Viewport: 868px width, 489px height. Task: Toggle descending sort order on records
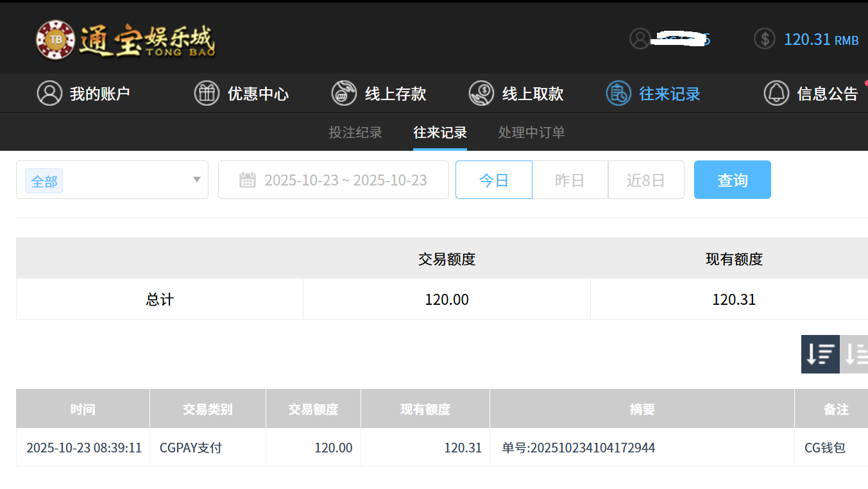pos(820,354)
